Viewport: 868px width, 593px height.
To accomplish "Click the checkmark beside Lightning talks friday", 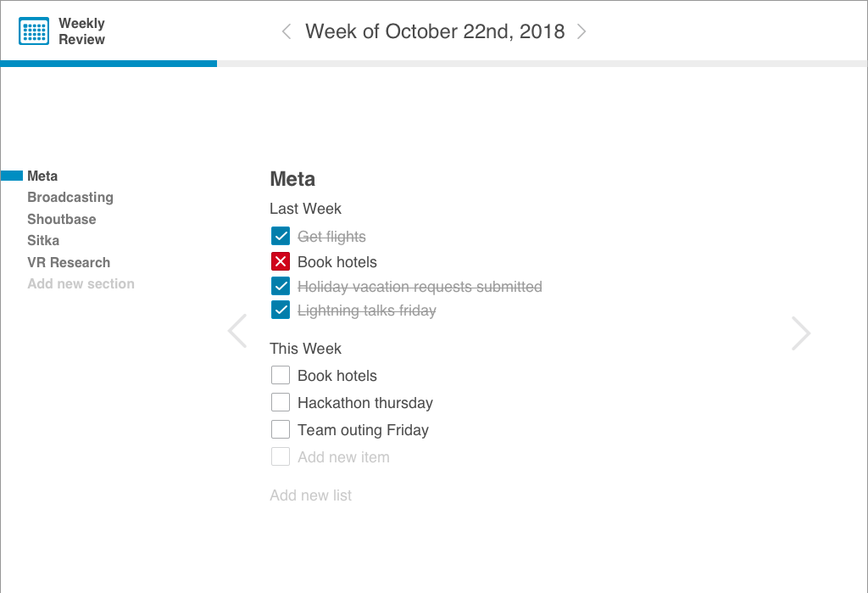I will [281, 310].
